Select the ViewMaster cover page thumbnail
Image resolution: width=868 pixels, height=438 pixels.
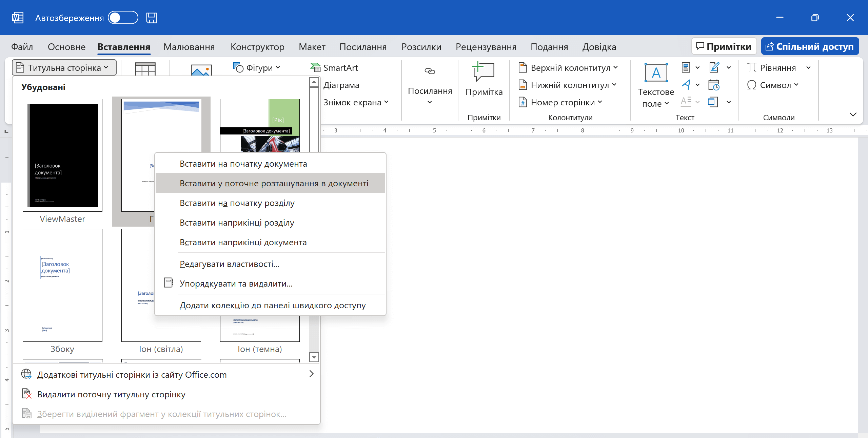point(62,155)
